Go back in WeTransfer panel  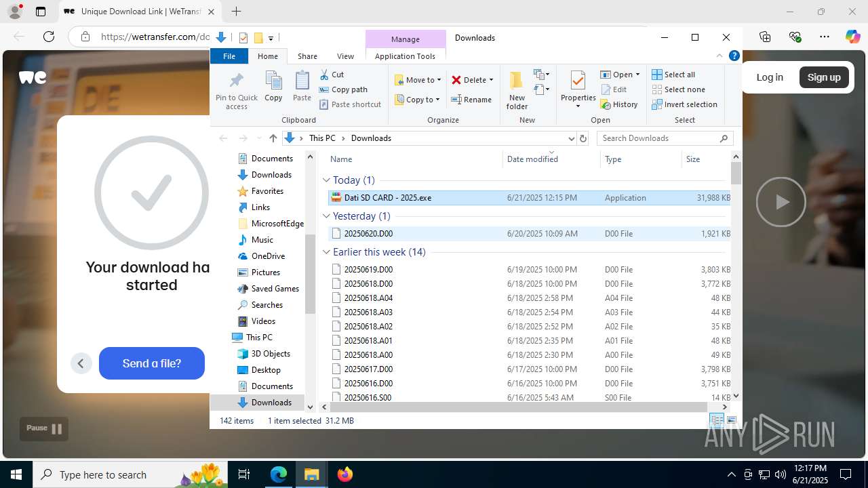pyautogui.click(x=81, y=363)
